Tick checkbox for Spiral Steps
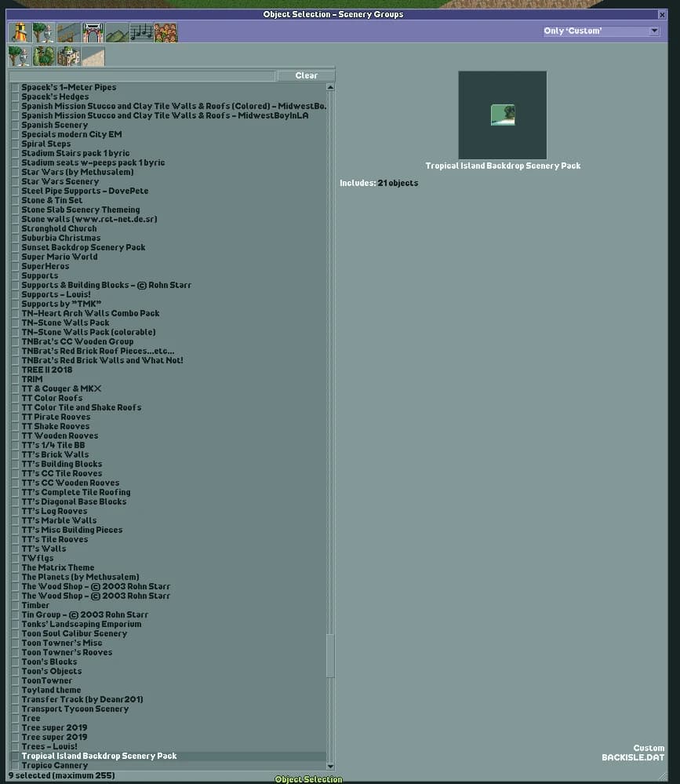The width and height of the screenshot is (680, 784). [x=15, y=144]
